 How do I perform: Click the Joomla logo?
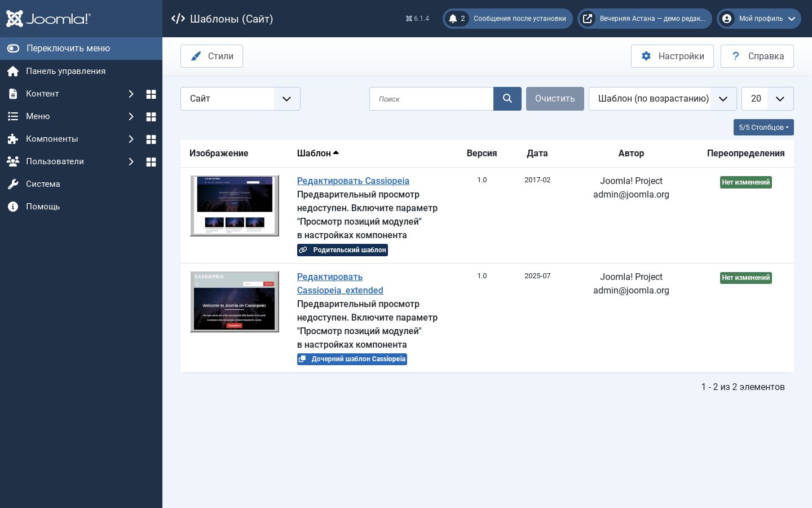(48, 19)
